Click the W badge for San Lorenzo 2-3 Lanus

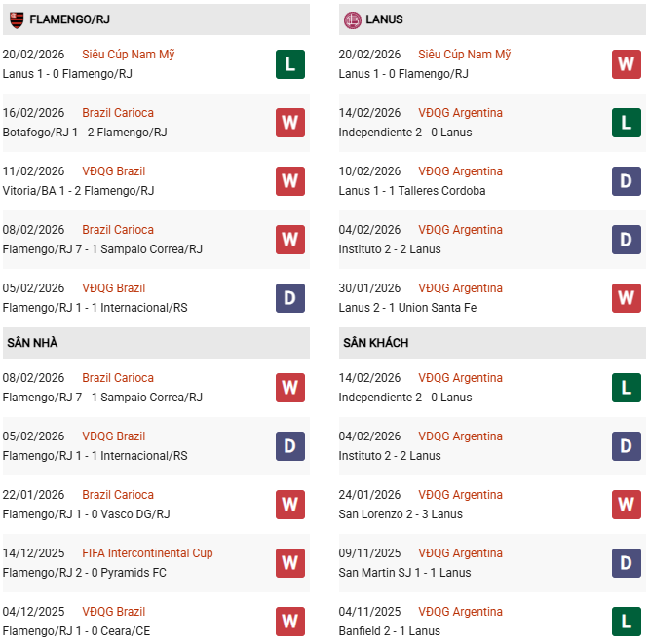[x=626, y=505]
